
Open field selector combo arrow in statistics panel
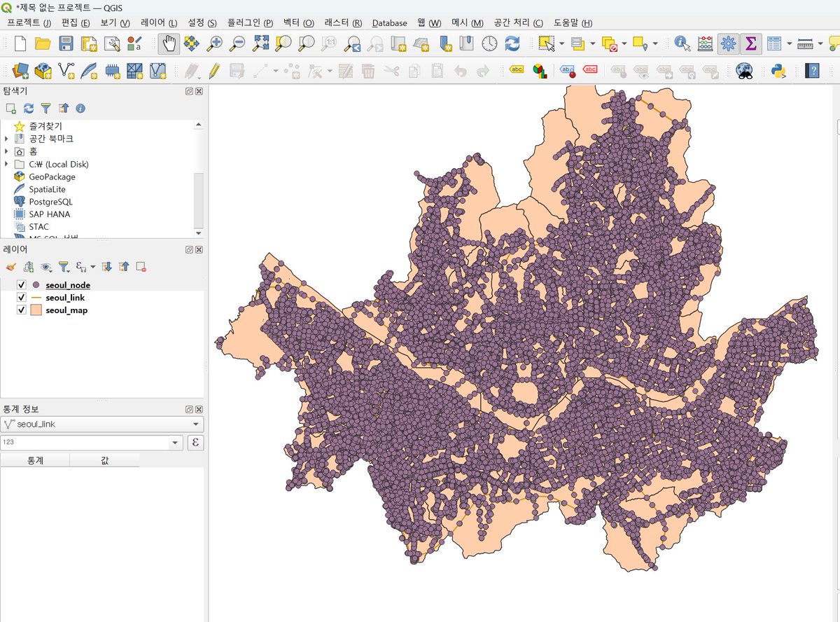pyautogui.click(x=175, y=443)
